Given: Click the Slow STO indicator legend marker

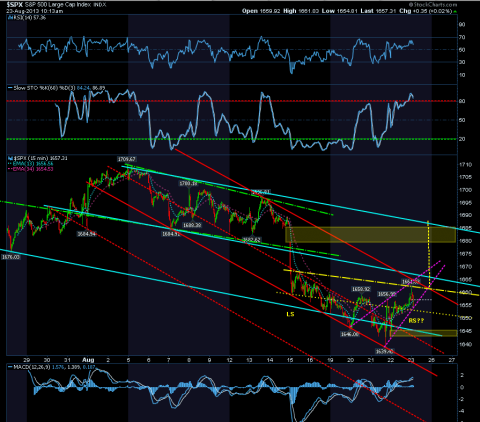Looking at the screenshot, I should [10, 88].
